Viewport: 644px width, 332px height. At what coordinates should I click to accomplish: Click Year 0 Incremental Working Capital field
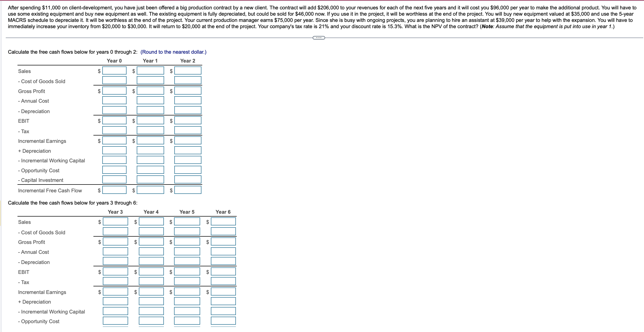[x=114, y=160]
